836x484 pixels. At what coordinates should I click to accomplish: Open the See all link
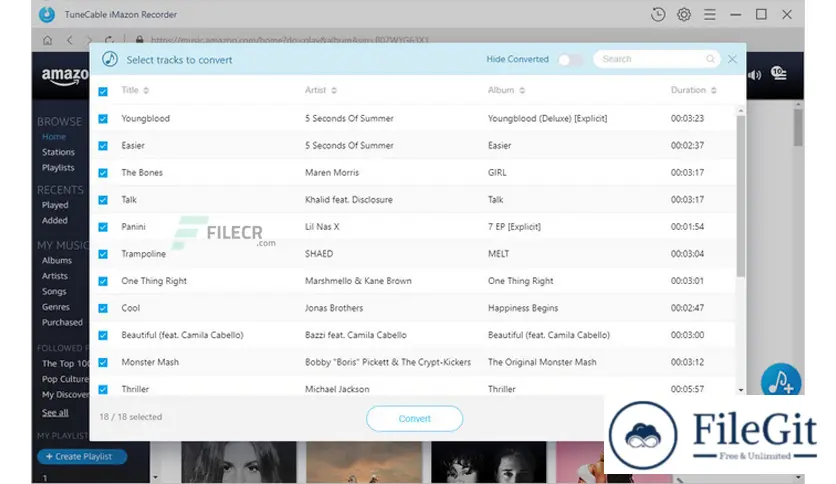coord(55,413)
